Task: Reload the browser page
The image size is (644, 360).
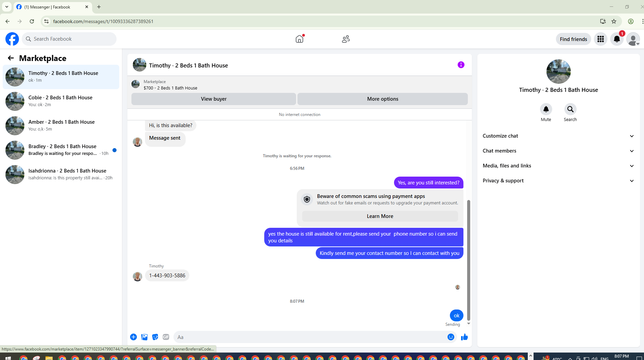Action: coord(32,21)
